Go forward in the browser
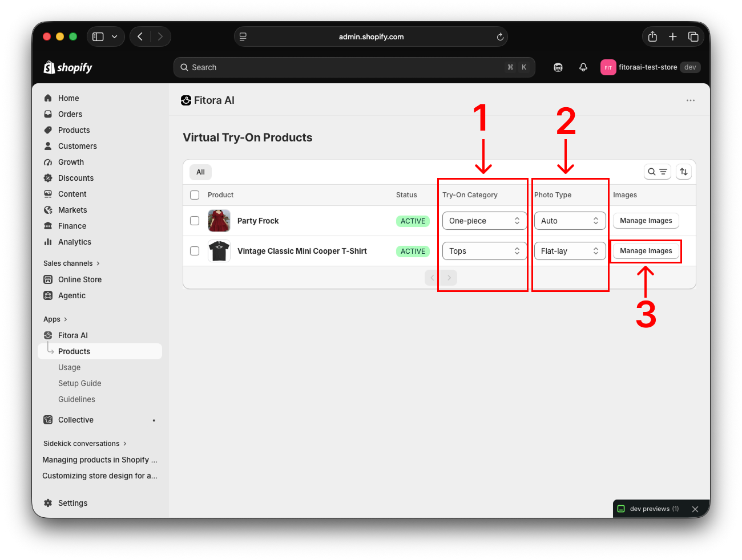 [160, 36]
